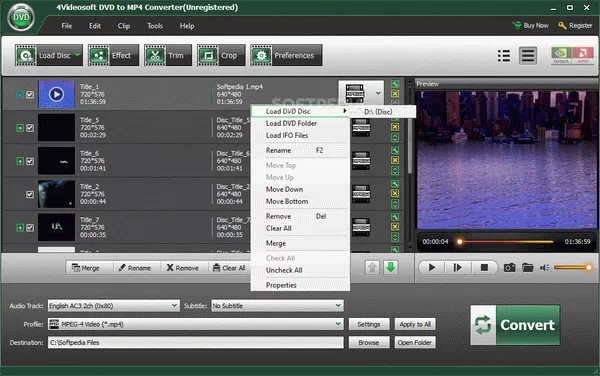Select D:\ (Disc) submenu entry
600x376 pixels.
384,112
